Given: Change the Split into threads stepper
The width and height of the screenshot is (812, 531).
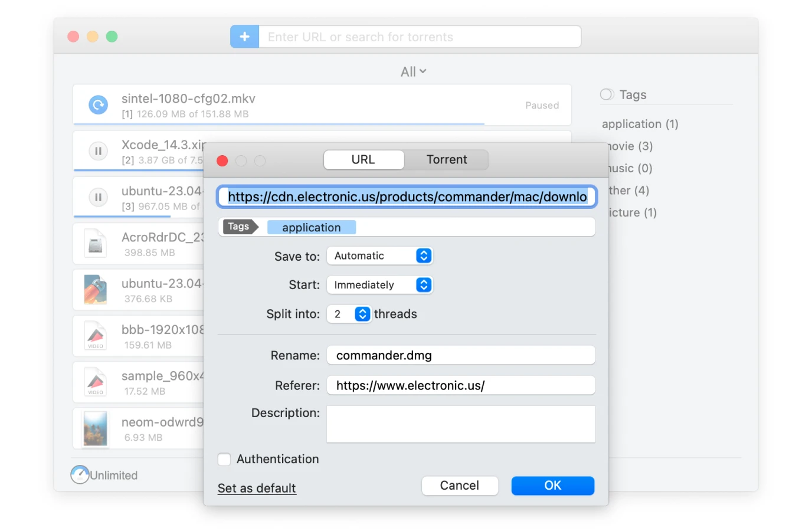Looking at the screenshot, I should coord(362,314).
